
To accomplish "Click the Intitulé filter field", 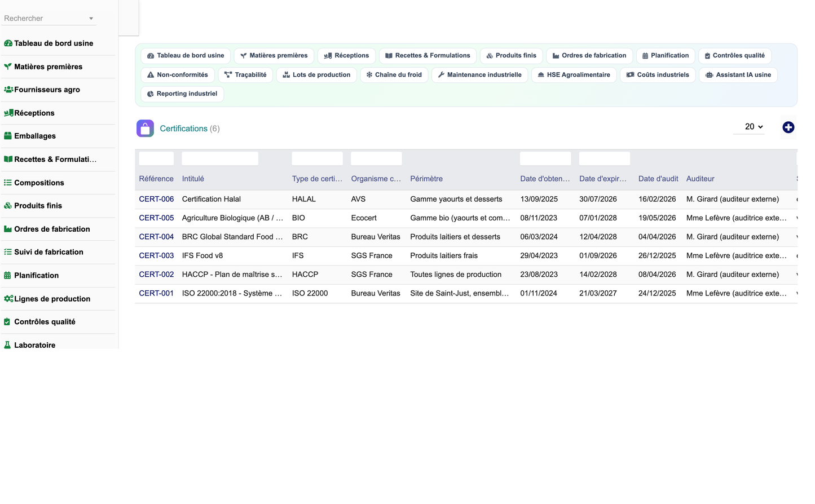I will click(220, 158).
